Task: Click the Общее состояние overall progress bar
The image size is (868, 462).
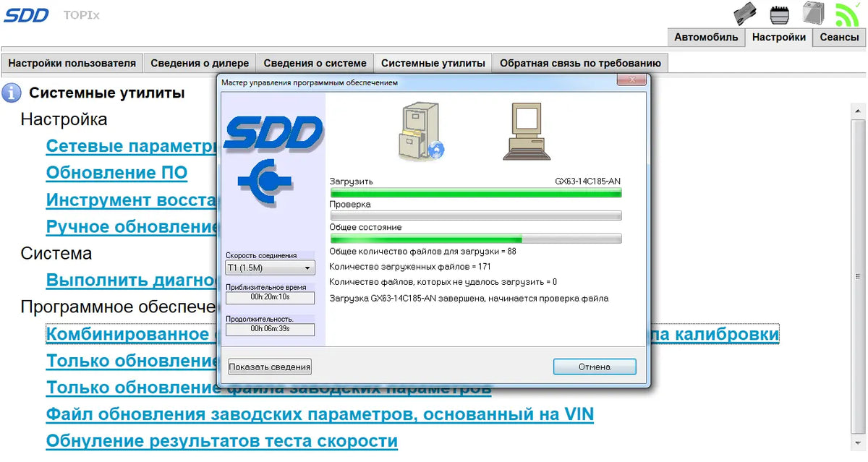Action: tap(476, 239)
